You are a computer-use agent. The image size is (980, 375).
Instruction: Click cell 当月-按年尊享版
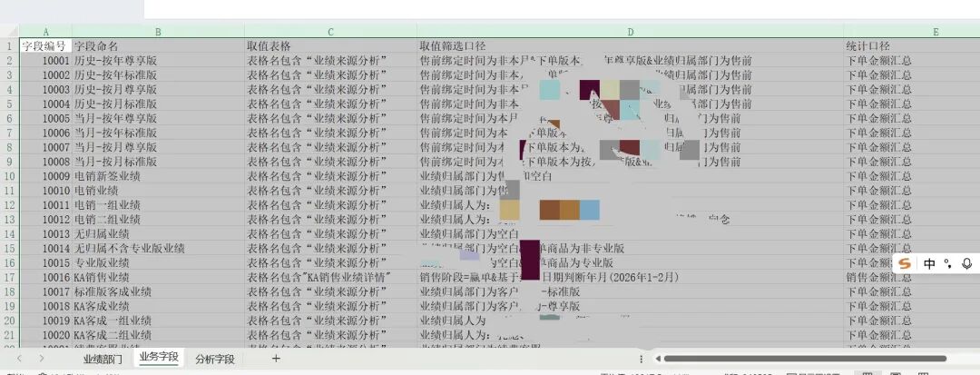click(158, 118)
